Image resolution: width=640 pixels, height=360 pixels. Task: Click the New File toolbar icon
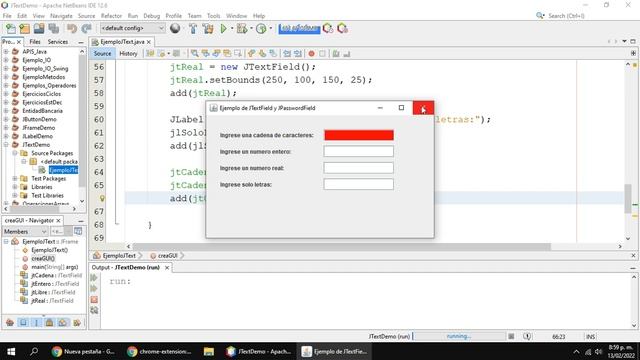[x=11, y=29]
